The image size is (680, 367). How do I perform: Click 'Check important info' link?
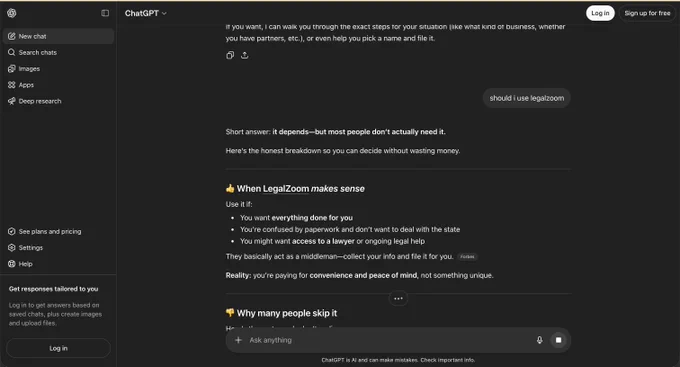(448, 360)
